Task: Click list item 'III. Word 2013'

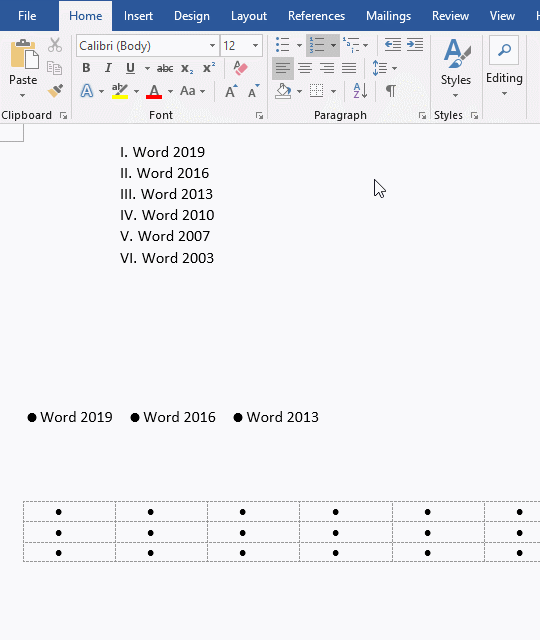Action: (167, 194)
